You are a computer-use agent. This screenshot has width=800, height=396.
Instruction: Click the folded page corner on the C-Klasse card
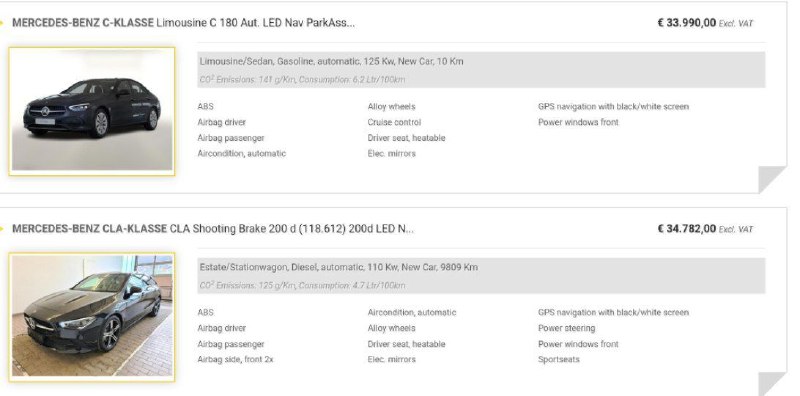tap(772, 180)
